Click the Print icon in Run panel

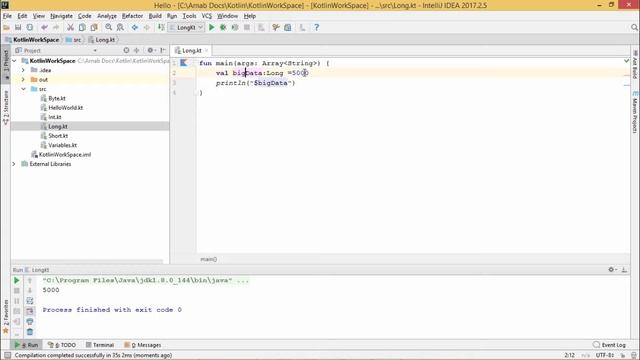30,321
